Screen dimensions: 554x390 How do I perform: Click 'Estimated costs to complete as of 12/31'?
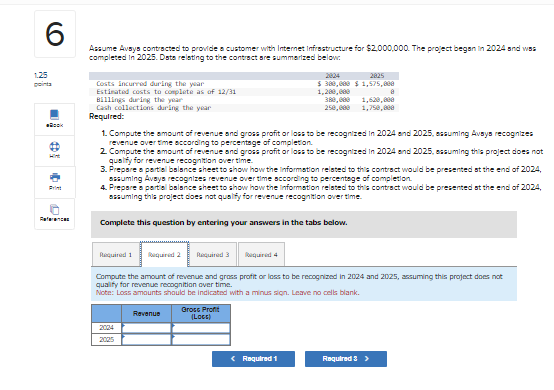coord(166,92)
